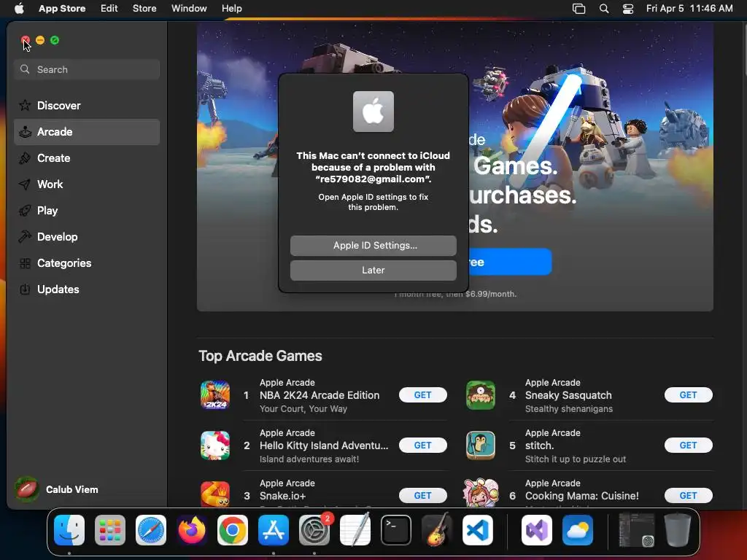Image resolution: width=747 pixels, height=560 pixels.
Task: Get Hello Kitty Island Adventure
Action: coord(422,446)
